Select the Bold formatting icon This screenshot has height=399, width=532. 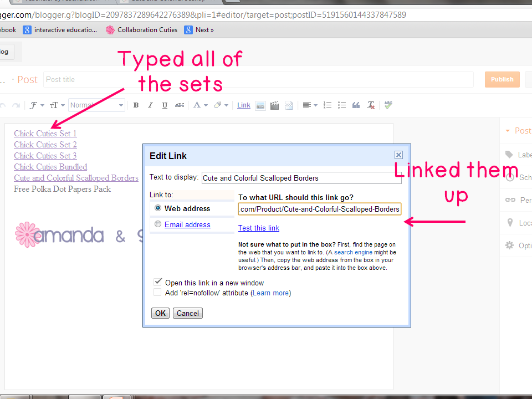click(x=136, y=105)
